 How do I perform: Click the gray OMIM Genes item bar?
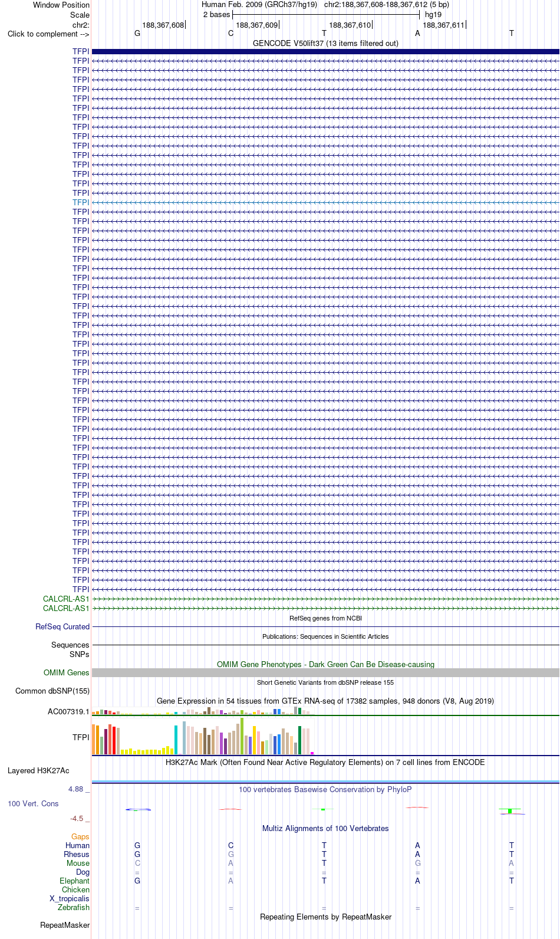pos(325,672)
